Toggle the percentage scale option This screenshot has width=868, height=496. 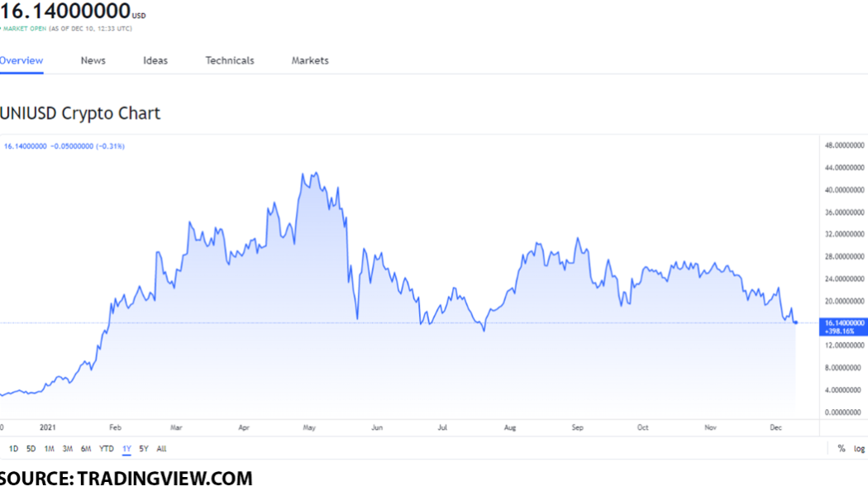[x=841, y=448]
